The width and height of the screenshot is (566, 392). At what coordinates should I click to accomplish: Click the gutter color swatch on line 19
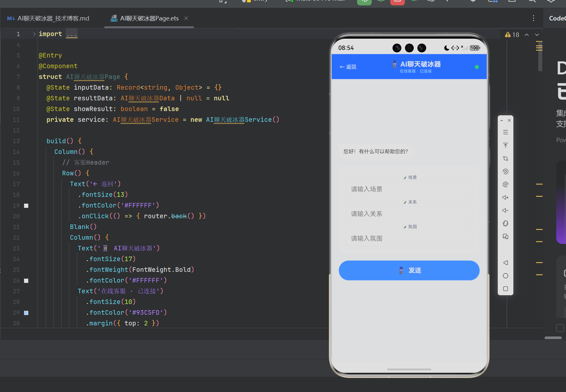click(26, 206)
